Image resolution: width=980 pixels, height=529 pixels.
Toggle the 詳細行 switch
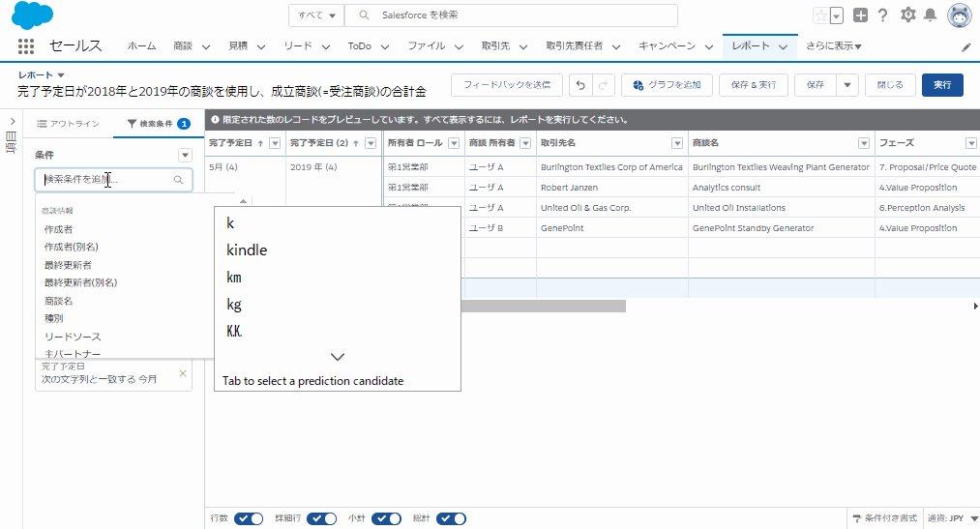coord(321,518)
